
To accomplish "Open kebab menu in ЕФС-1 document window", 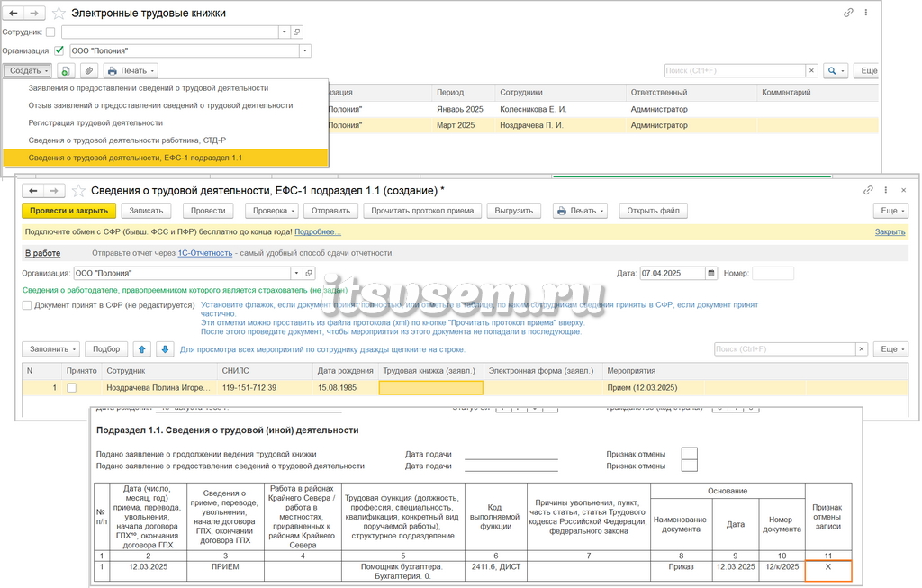I will 886,190.
